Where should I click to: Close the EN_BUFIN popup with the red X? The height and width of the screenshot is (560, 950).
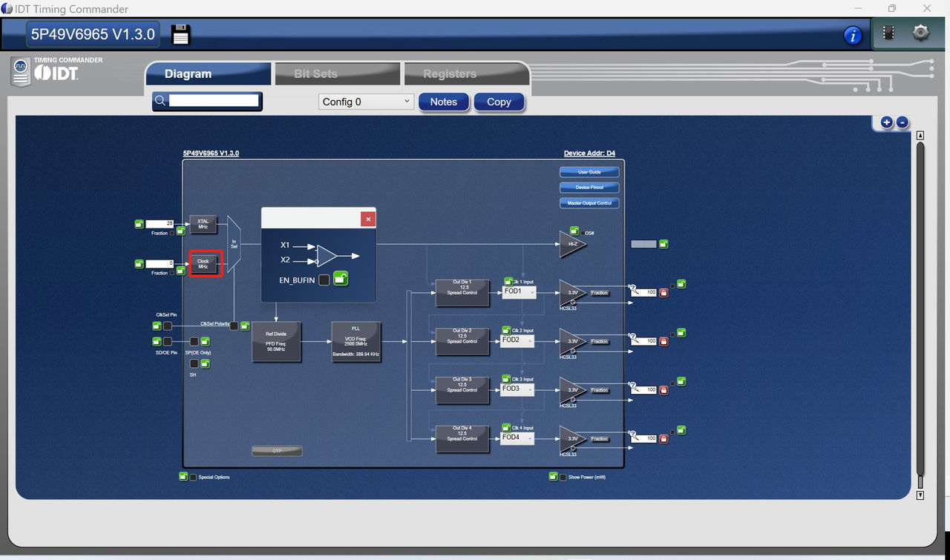[368, 219]
